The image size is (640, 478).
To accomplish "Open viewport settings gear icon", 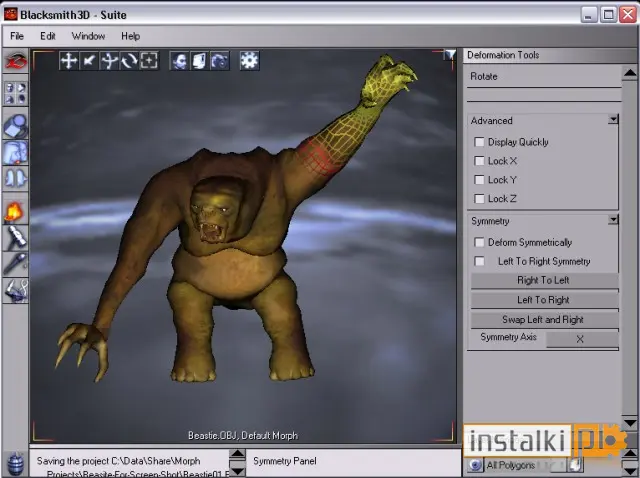I will [249, 61].
